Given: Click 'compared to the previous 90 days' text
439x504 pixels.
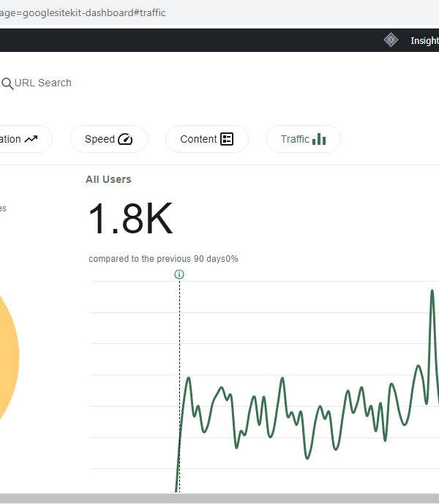Looking at the screenshot, I should tap(157, 259).
